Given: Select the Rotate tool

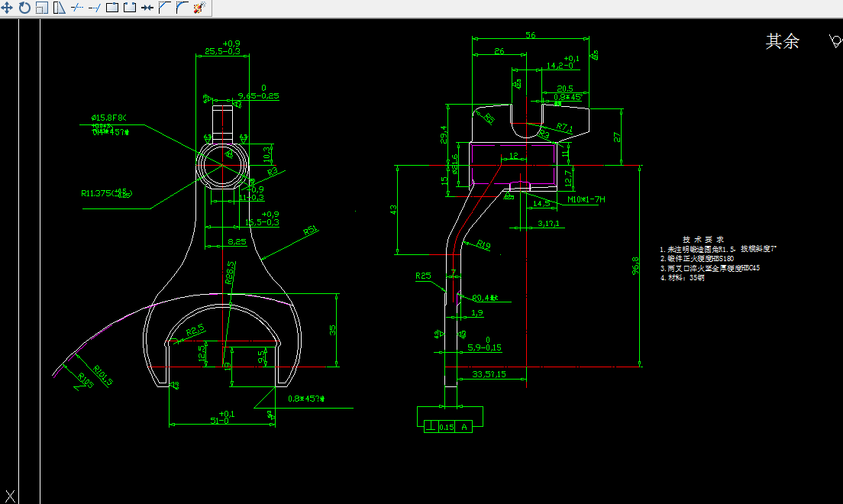Looking at the screenshot, I should [x=24, y=8].
